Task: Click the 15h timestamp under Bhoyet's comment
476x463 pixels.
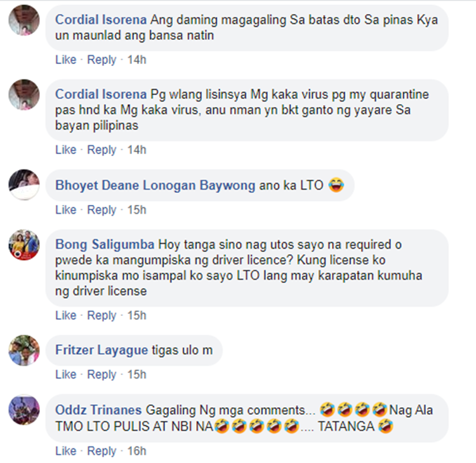Action: (136, 210)
